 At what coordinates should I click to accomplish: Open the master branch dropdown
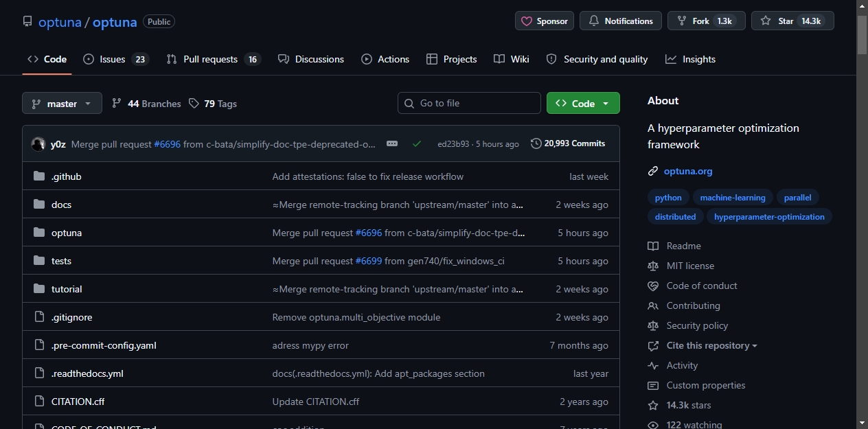point(62,103)
